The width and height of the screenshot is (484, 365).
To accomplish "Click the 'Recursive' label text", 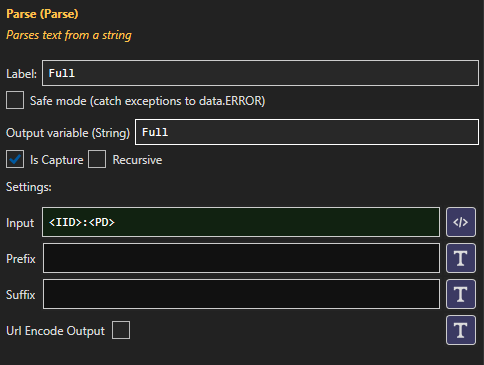I will [137, 160].
